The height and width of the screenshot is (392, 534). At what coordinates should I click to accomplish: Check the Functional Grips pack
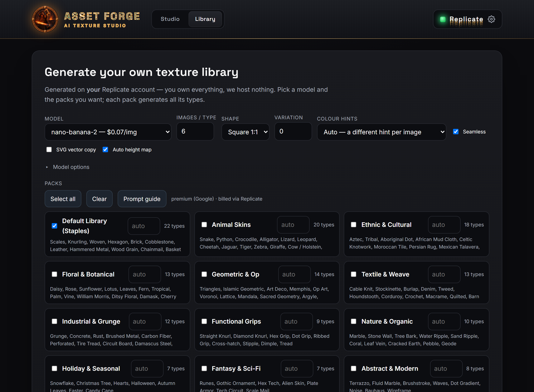[x=204, y=321]
